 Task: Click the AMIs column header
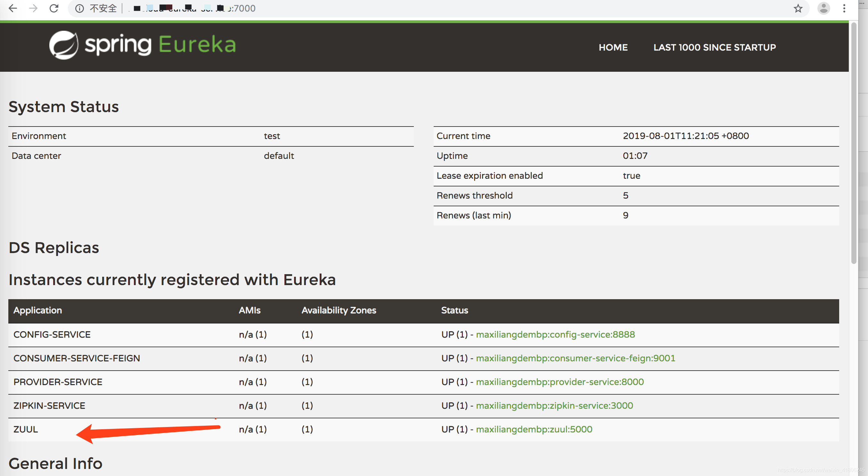(x=249, y=310)
